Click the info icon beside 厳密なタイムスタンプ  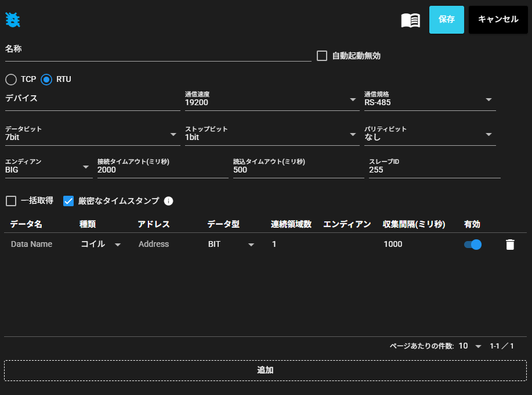tap(169, 201)
